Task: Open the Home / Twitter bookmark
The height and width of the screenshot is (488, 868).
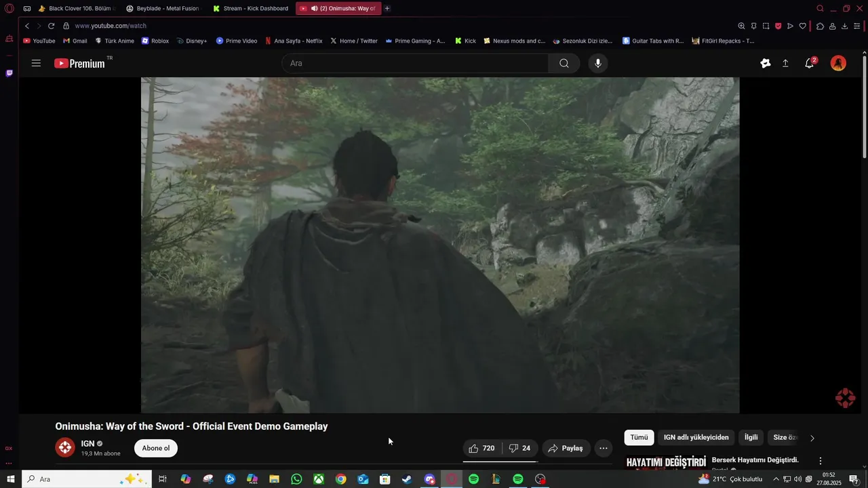Action: [353, 41]
